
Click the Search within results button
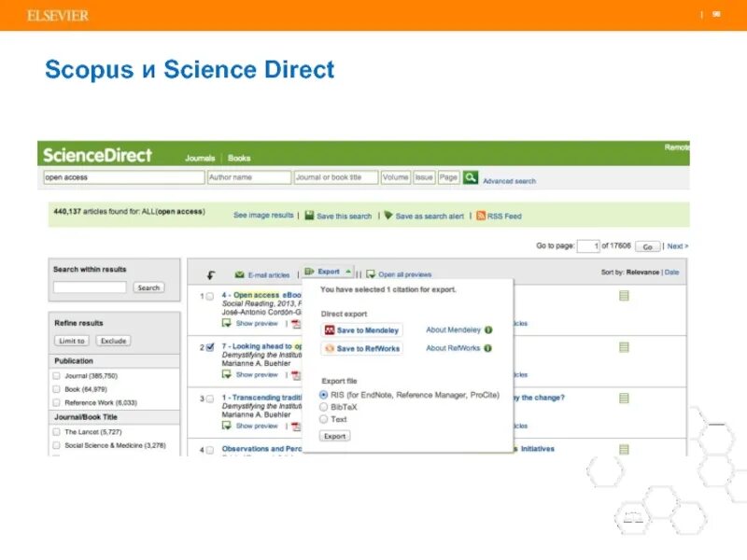(x=148, y=287)
